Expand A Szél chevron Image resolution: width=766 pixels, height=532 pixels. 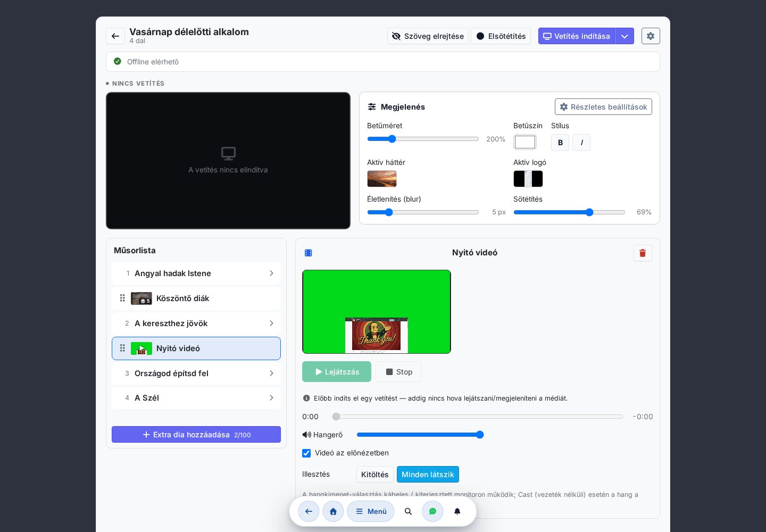[271, 397]
